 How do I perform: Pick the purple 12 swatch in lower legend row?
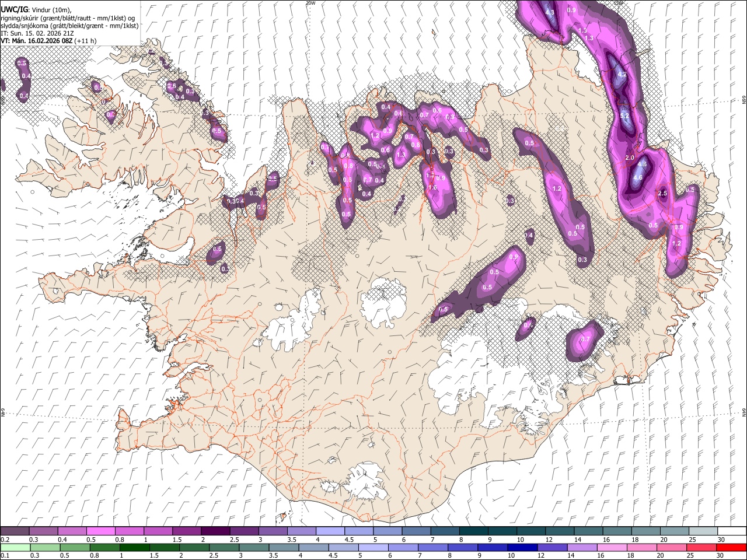tap(551, 547)
